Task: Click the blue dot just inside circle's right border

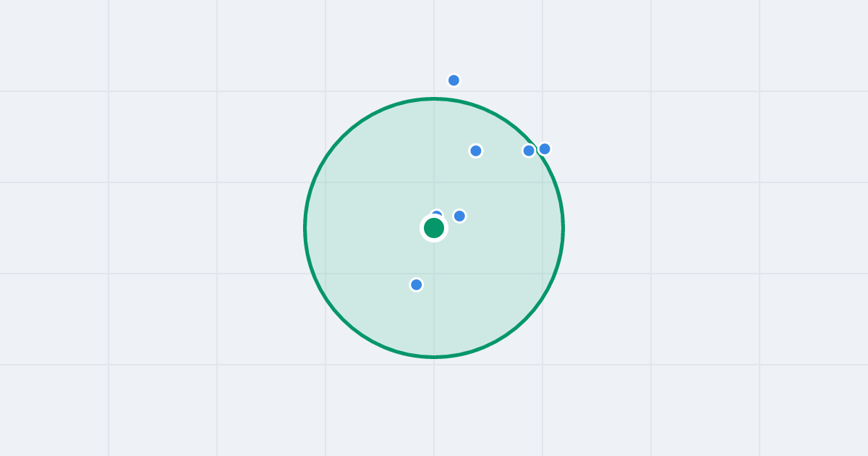Action: (529, 151)
